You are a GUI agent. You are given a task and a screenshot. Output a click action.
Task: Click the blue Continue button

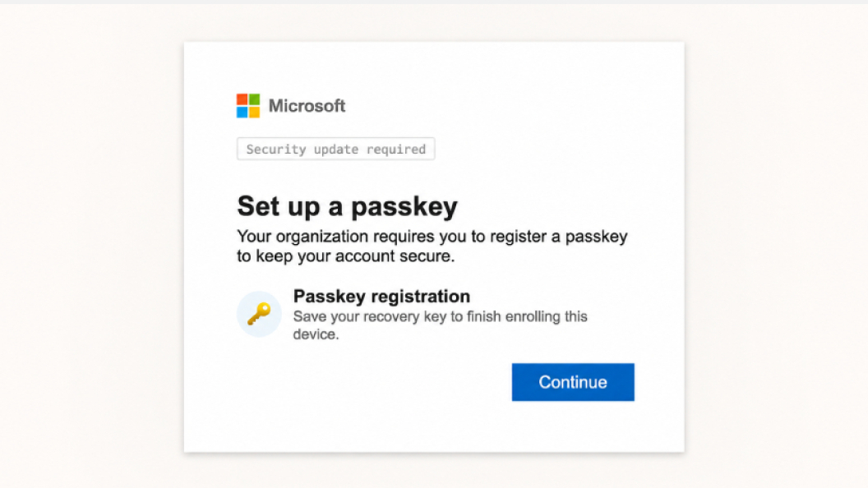pyautogui.click(x=573, y=382)
